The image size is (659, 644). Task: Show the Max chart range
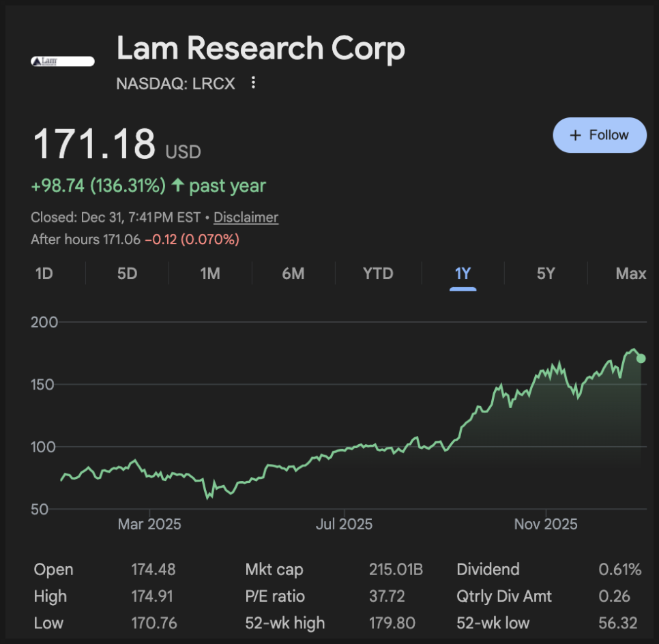pos(631,274)
